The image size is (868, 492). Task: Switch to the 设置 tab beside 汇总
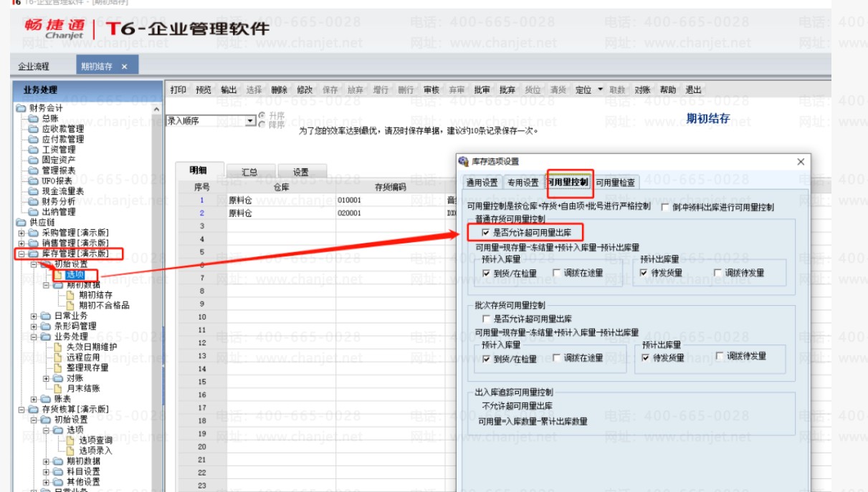coord(301,172)
